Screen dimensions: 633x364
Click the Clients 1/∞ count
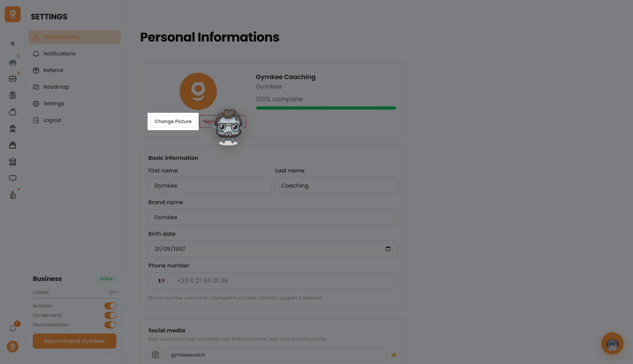coord(113,292)
